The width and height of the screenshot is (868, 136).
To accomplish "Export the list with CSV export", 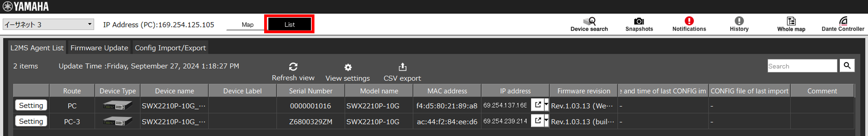I will [402, 67].
